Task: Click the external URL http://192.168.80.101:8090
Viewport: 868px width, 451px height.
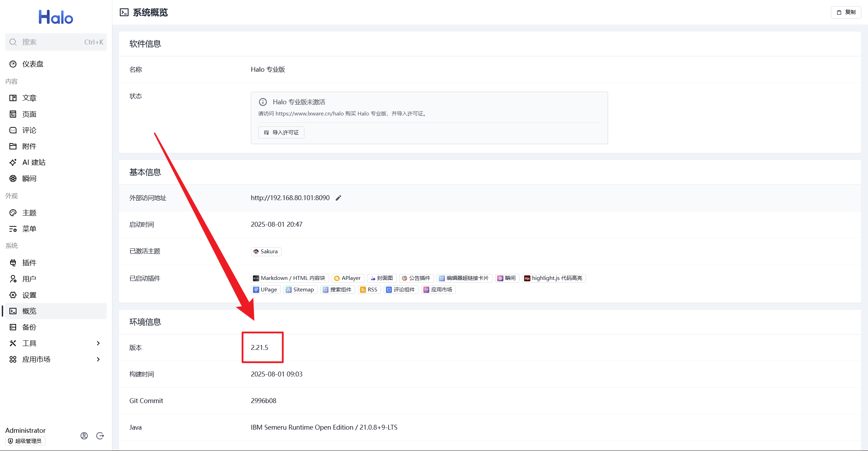Action: coord(290,198)
